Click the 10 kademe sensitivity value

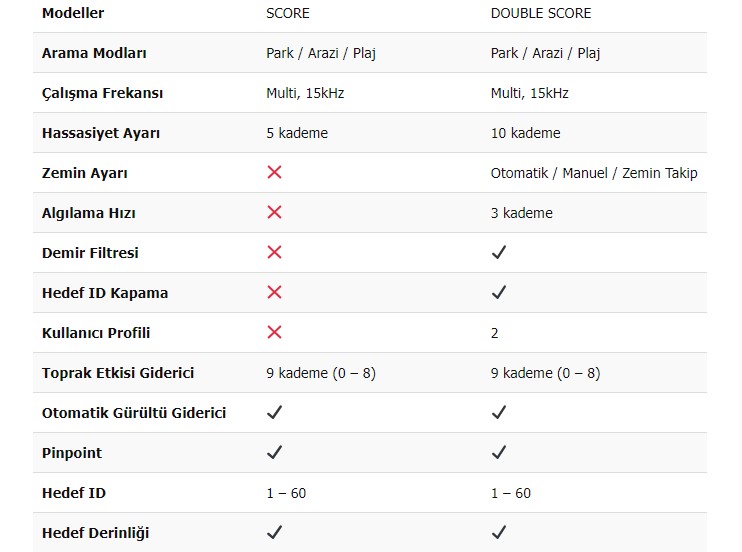pos(525,133)
